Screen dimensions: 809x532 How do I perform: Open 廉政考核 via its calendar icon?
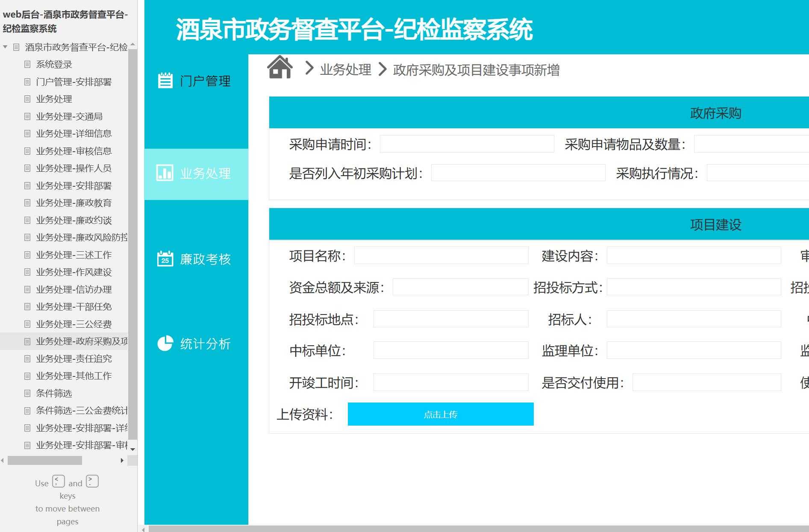coord(164,258)
